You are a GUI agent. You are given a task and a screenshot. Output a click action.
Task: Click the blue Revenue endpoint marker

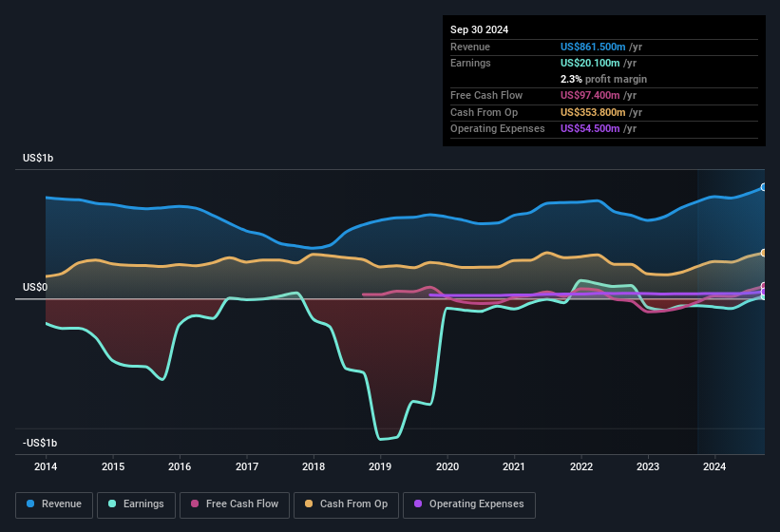(764, 187)
